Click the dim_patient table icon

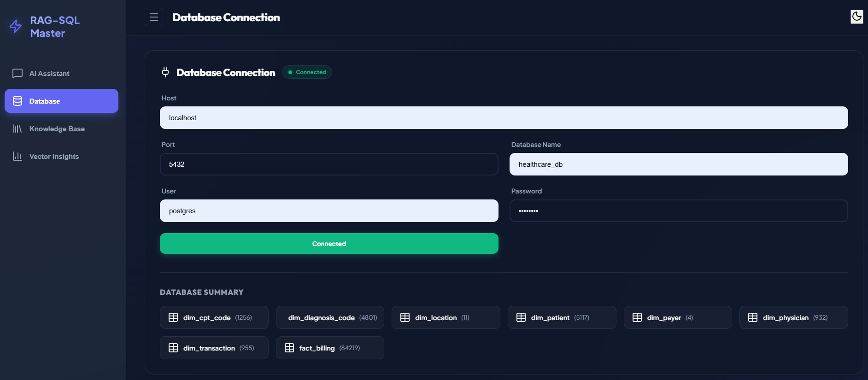point(521,317)
